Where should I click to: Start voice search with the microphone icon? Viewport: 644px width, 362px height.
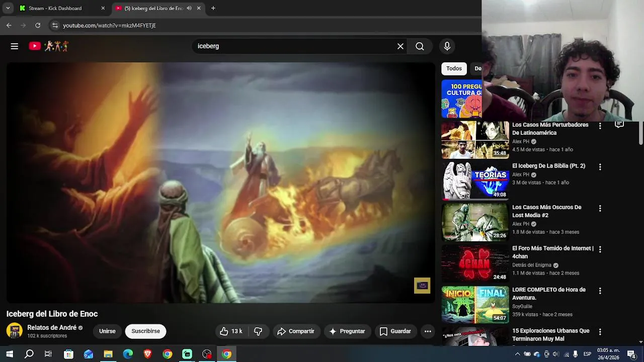(447, 46)
